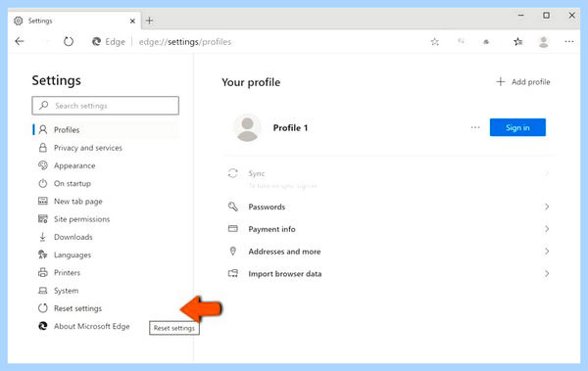Click the Printers icon in sidebar
The height and width of the screenshot is (371, 588).
[x=43, y=272]
